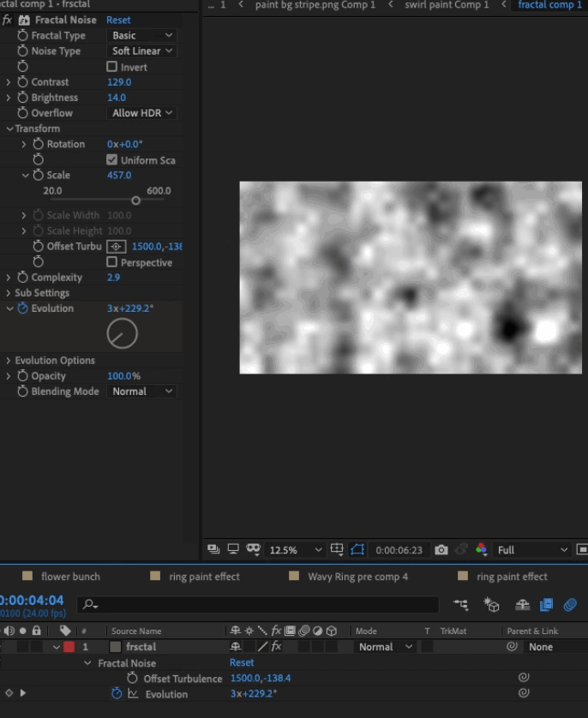Open the RGB show channel icon

coord(481,549)
